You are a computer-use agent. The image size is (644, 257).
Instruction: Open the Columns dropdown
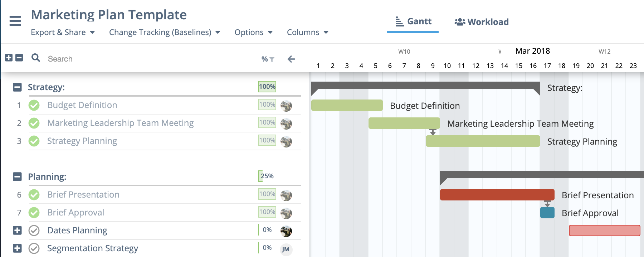click(x=308, y=32)
